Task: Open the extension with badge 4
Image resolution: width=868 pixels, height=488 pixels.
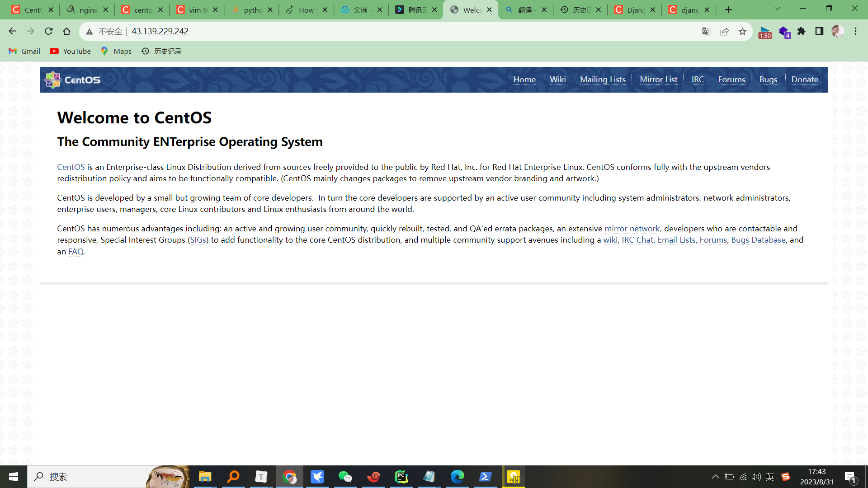Action: (x=784, y=32)
